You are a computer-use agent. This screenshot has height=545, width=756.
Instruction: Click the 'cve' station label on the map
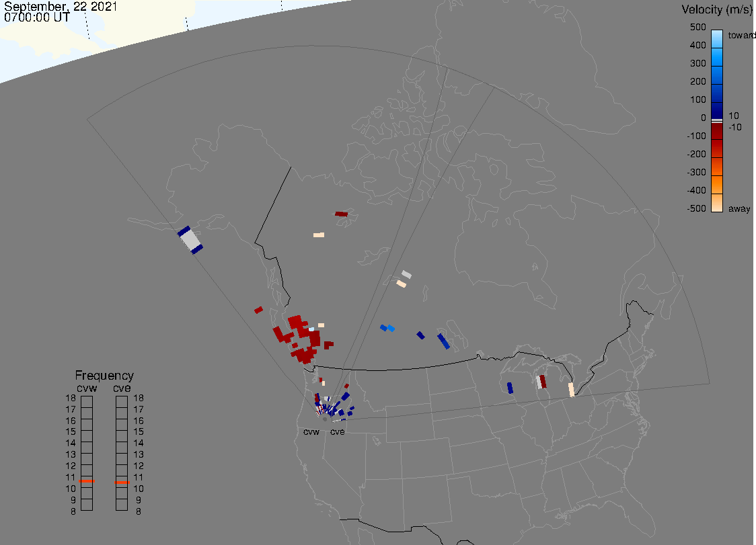click(338, 431)
